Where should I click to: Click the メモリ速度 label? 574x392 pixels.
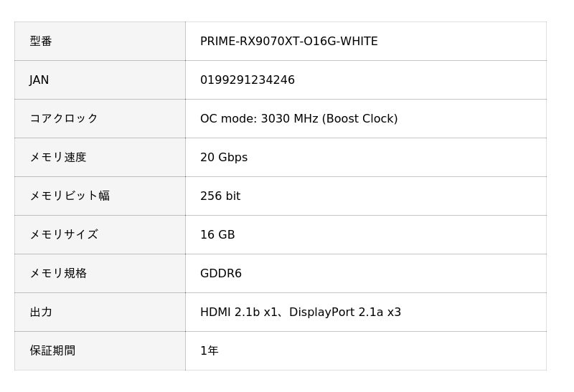[x=57, y=158]
